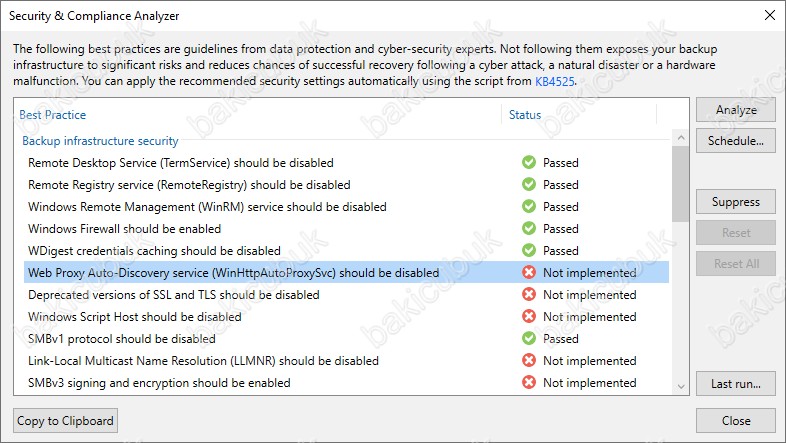
Task: Suppress the selected best practice
Action: point(735,202)
